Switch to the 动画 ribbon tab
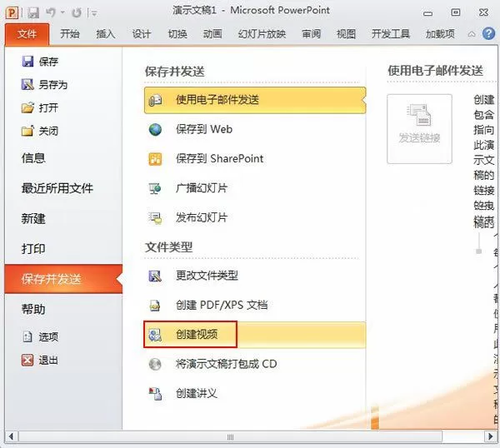Image resolution: width=500 pixels, height=448 pixels. (x=212, y=34)
